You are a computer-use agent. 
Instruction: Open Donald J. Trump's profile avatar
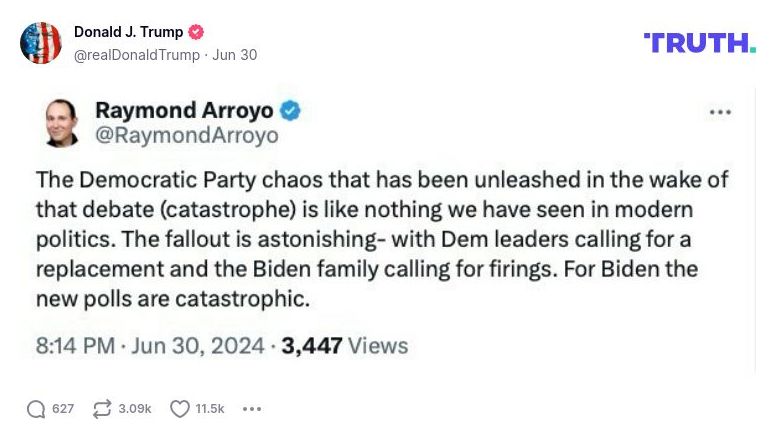41,43
